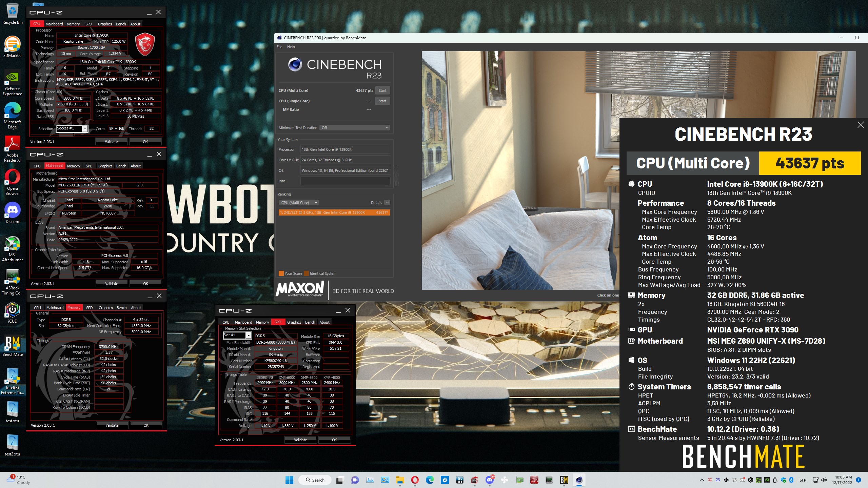Open About tab in SPD CPU-Z window
This screenshot has height=488, width=868.
[324, 322]
